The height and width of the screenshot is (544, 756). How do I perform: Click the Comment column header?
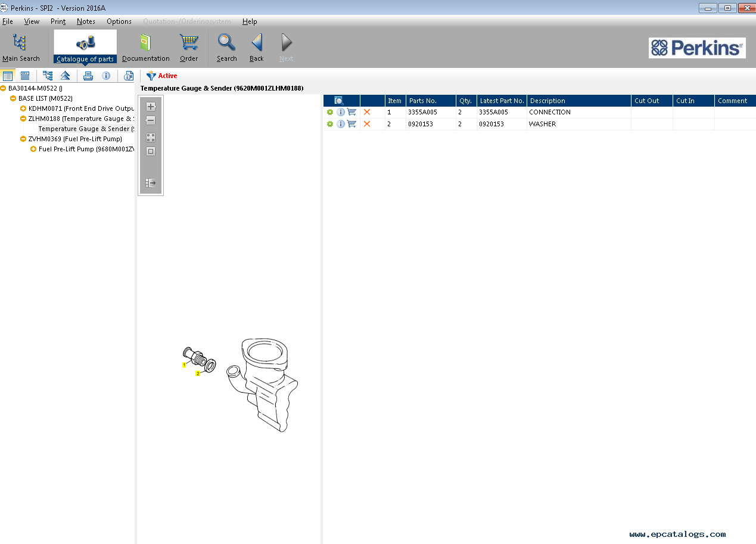(736, 101)
